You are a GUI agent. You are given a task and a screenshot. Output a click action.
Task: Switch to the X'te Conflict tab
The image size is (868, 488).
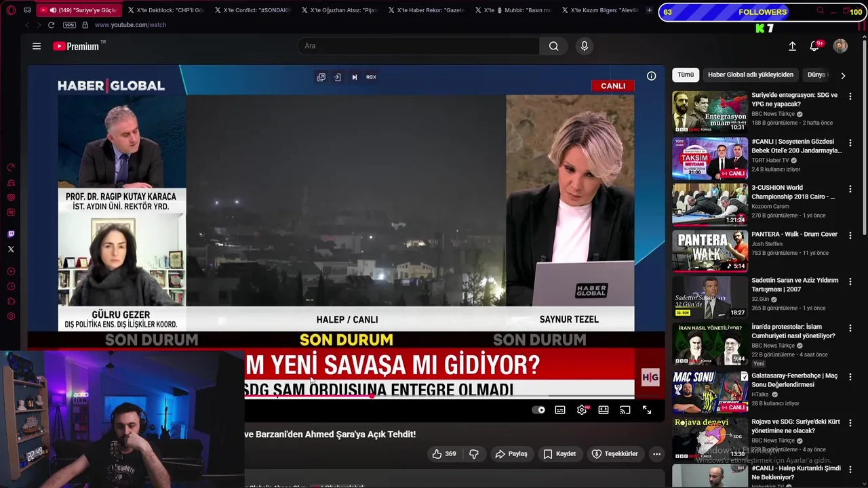point(252,10)
